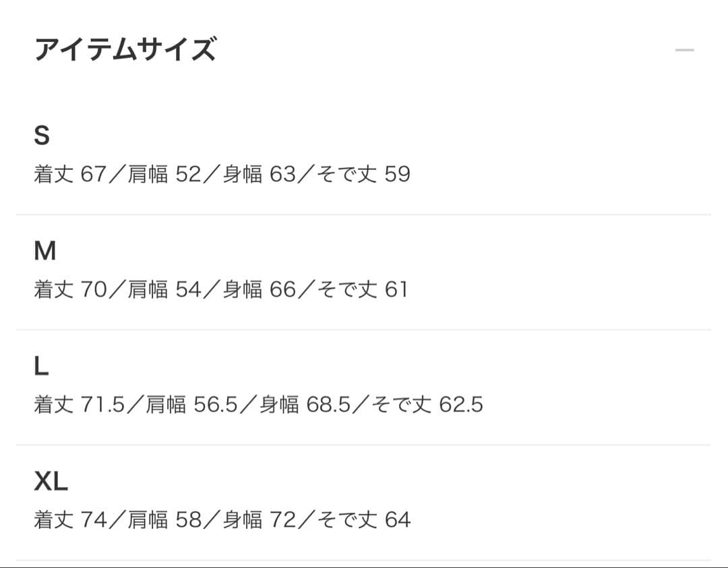Click 身幅 66 in the M row
This screenshot has height=568, width=728.
pos(259,290)
